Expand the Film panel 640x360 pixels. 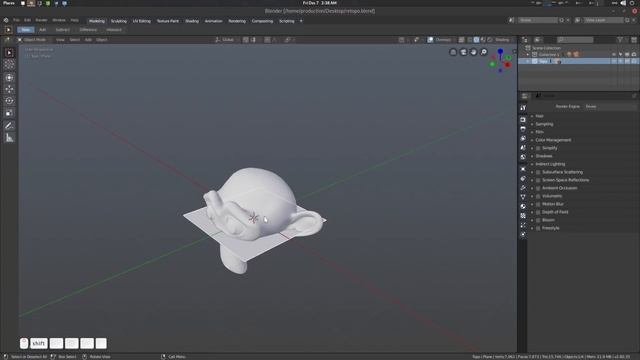[540, 132]
